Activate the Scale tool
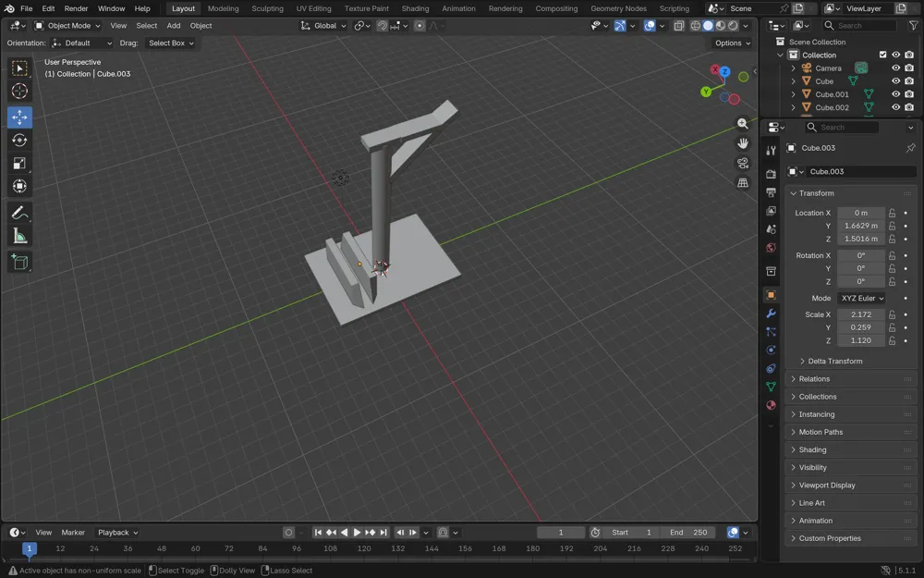 click(x=19, y=164)
